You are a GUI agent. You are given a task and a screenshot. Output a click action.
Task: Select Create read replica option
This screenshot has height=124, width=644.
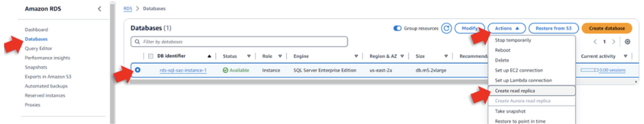[x=532, y=91]
